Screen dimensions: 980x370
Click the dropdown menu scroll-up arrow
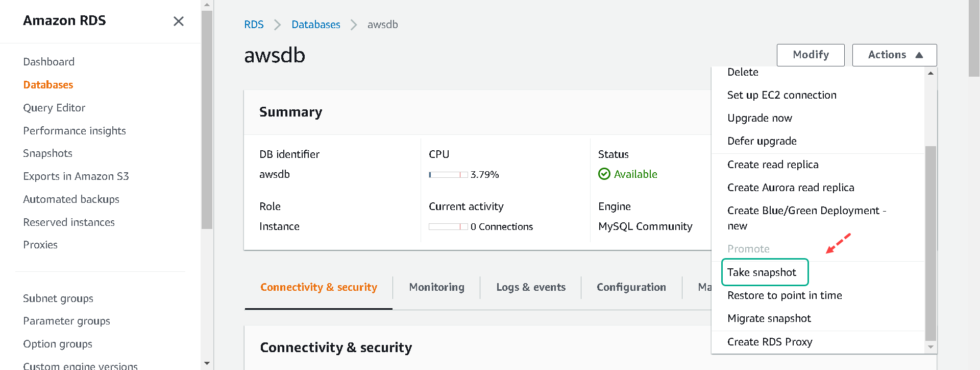pyautogui.click(x=930, y=73)
